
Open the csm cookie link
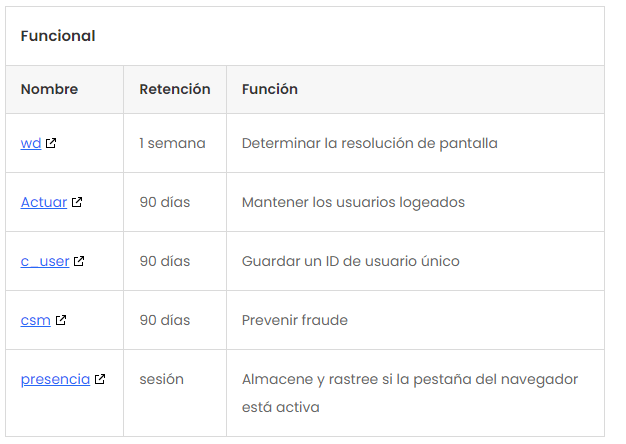pyautogui.click(x=36, y=320)
